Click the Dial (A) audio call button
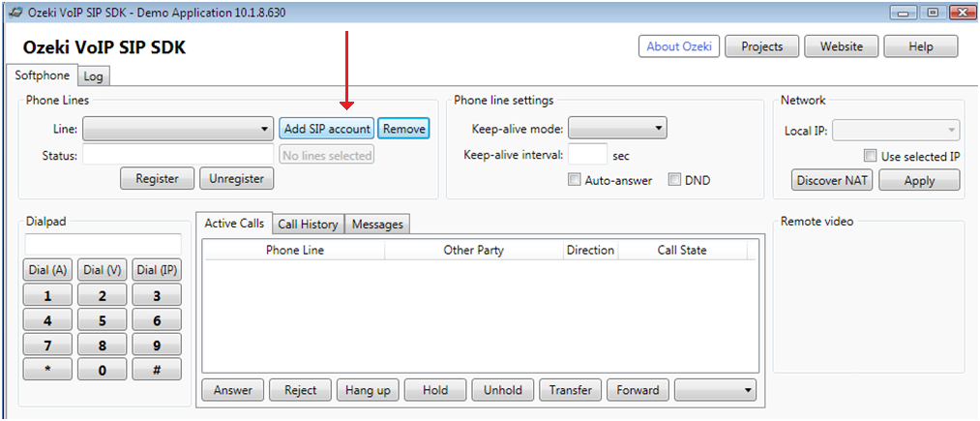 [47, 270]
